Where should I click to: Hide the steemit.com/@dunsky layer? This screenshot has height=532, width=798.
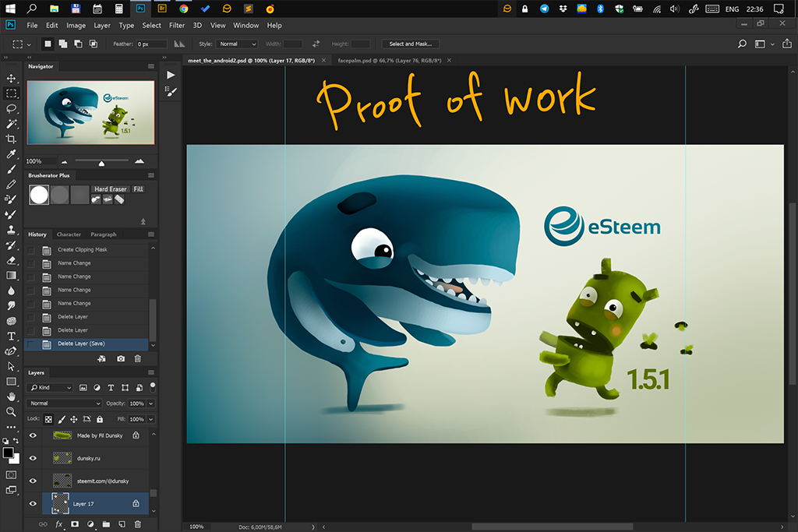pyautogui.click(x=33, y=481)
